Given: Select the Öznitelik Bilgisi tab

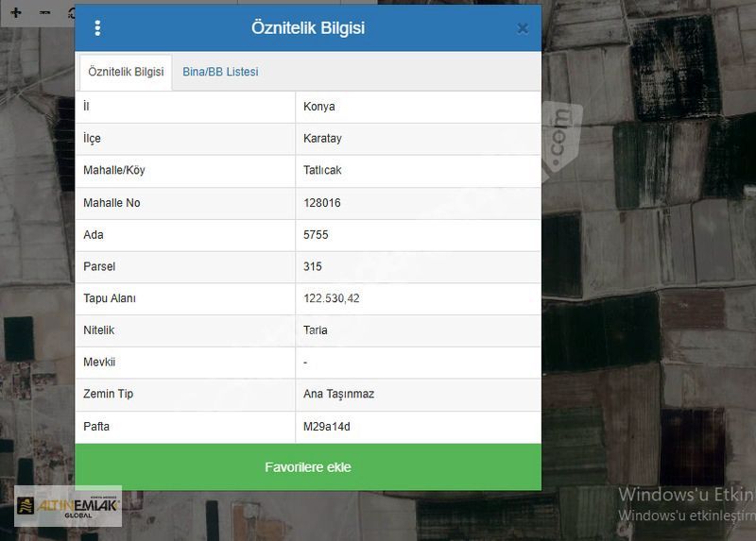Looking at the screenshot, I should tap(126, 72).
